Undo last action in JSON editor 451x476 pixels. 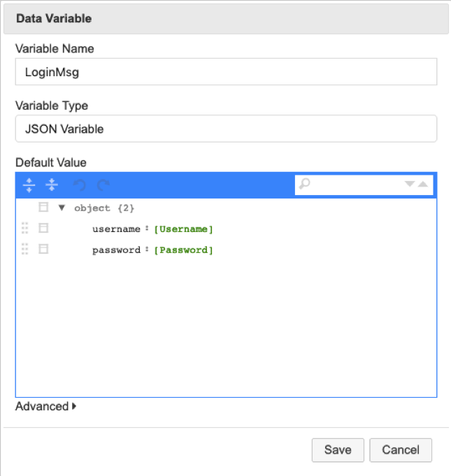pyautogui.click(x=80, y=185)
